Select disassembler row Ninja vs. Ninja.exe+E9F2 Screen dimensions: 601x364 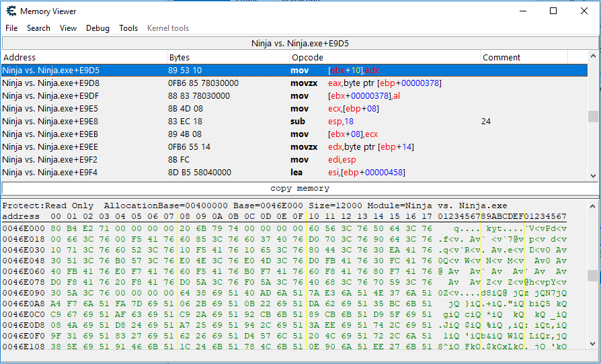coord(294,160)
